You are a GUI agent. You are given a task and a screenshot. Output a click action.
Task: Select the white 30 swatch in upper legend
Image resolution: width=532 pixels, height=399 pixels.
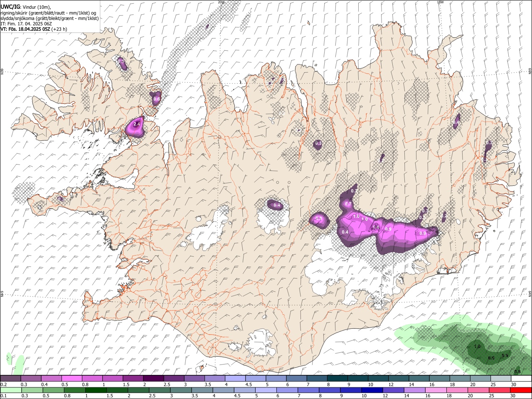tap(521, 379)
